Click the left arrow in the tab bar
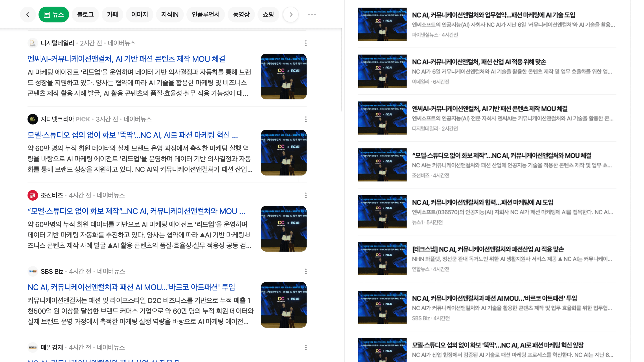 28,15
